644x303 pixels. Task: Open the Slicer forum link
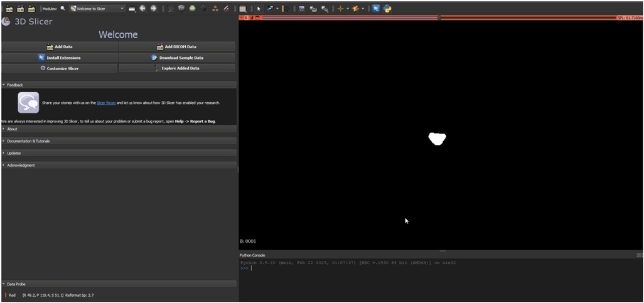tap(106, 103)
